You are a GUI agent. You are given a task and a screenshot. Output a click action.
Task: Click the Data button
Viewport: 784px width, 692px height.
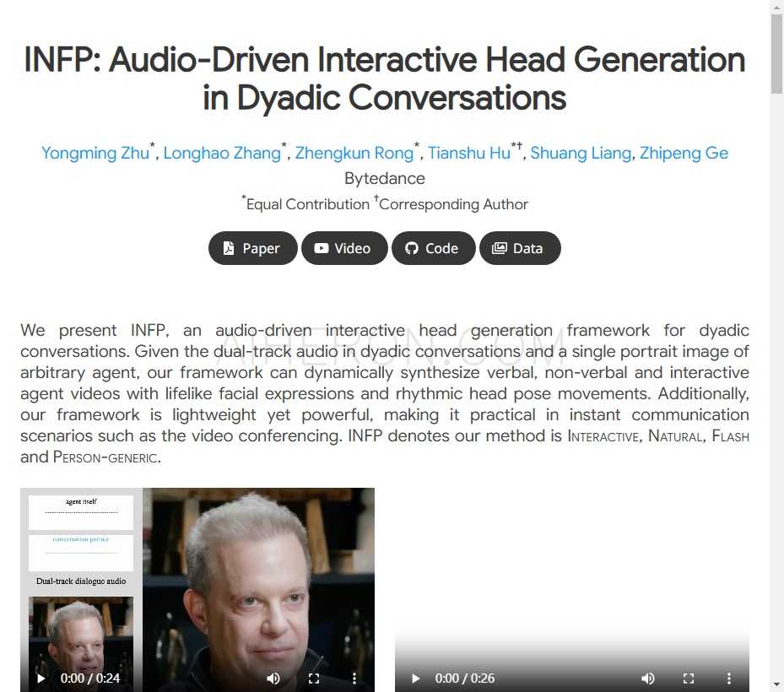(520, 247)
